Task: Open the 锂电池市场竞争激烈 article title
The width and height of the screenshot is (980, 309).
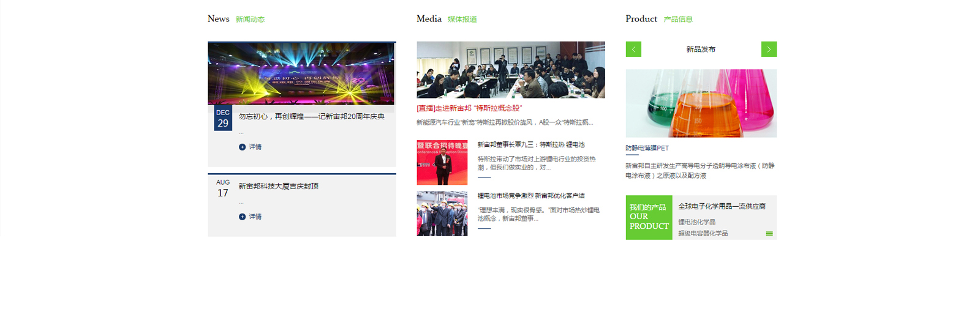Action: (530, 196)
